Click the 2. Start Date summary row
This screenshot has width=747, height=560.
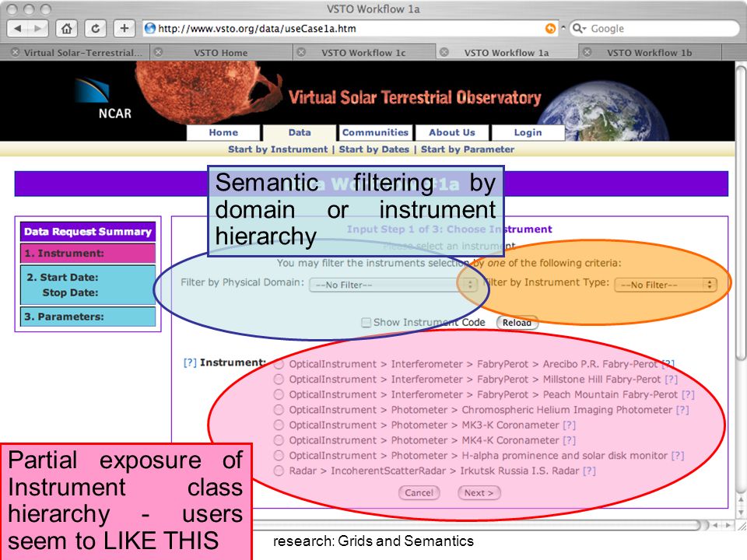coord(88,285)
